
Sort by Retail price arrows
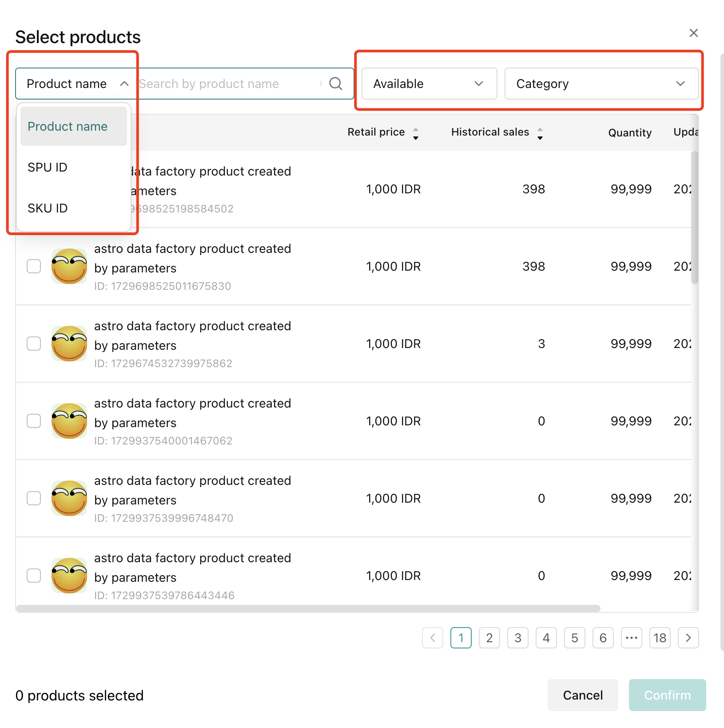415,133
